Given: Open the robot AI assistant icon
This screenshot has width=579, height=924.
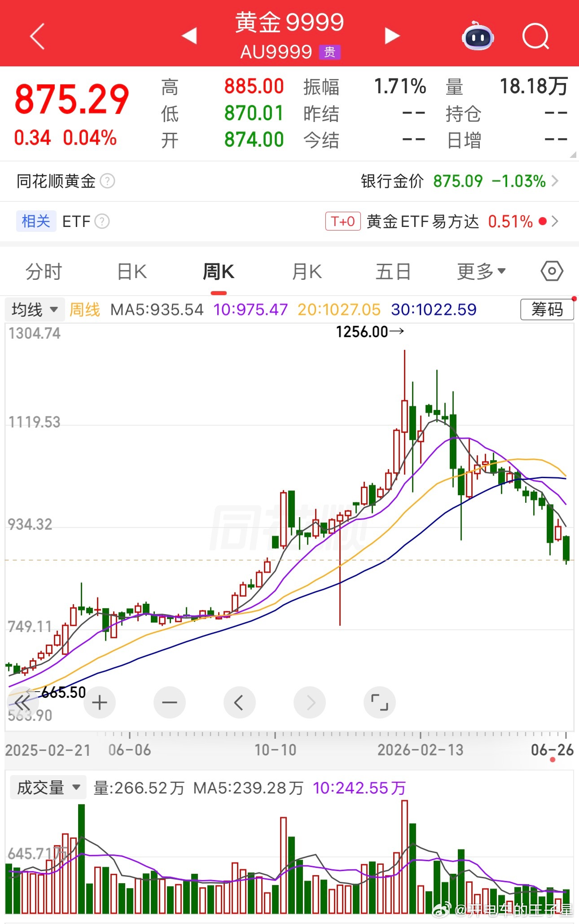Looking at the screenshot, I should click(478, 36).
